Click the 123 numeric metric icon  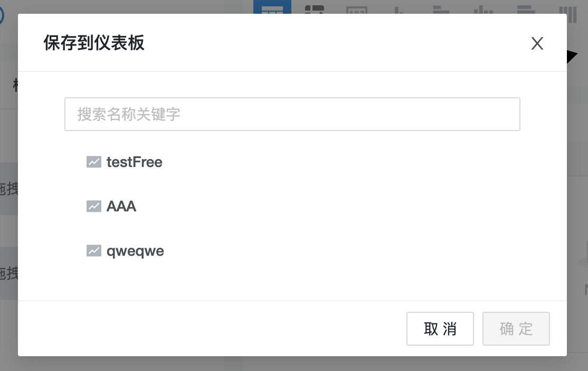[x=357, y=13]
